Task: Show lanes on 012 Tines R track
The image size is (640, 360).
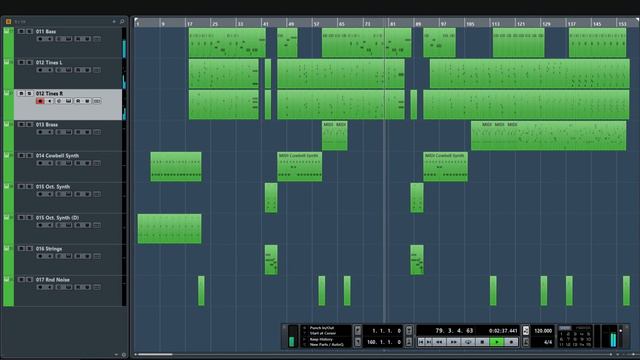Action: (x=97, y=101)
